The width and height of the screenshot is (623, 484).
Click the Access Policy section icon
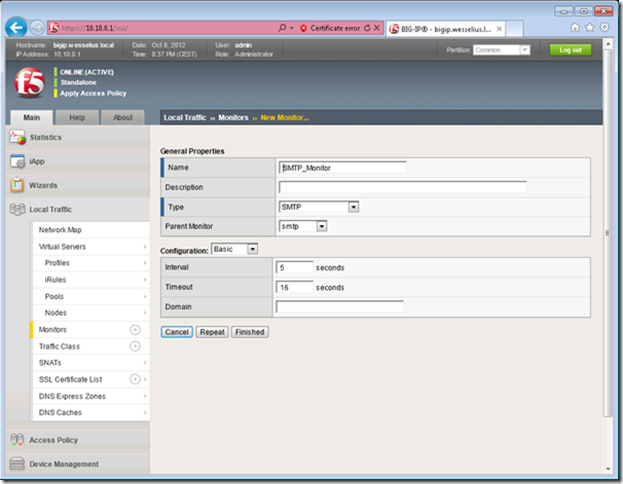coord(18,440)
